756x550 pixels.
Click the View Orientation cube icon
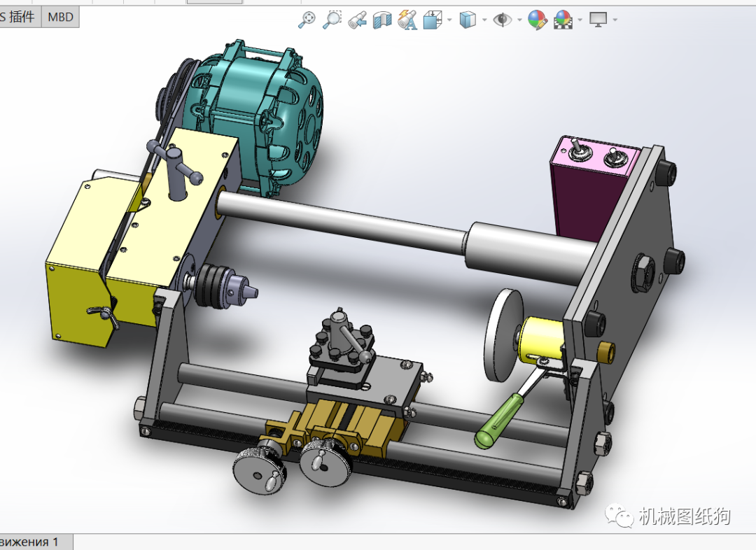tap(432, 20)
